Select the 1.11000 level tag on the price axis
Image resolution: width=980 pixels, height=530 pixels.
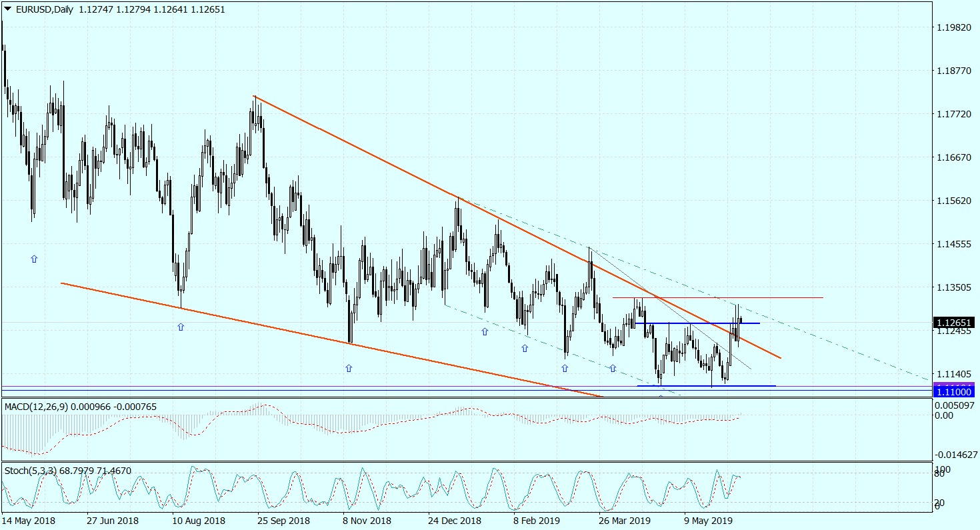click(x=953, y=393)
